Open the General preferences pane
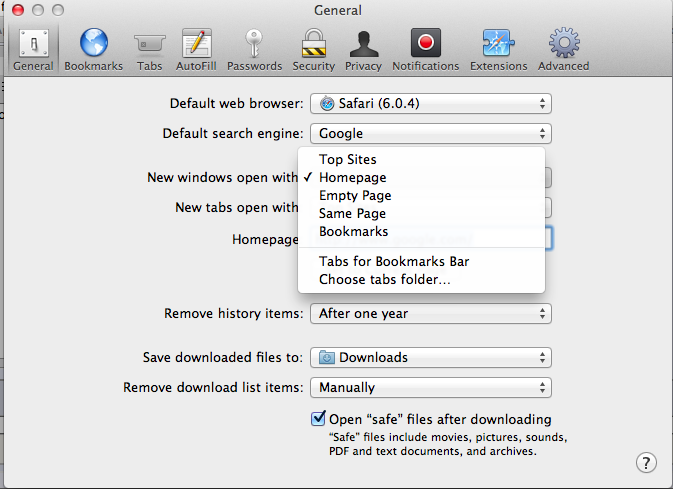The height and width of the screenshot is (489, 673). coord(33,50)
